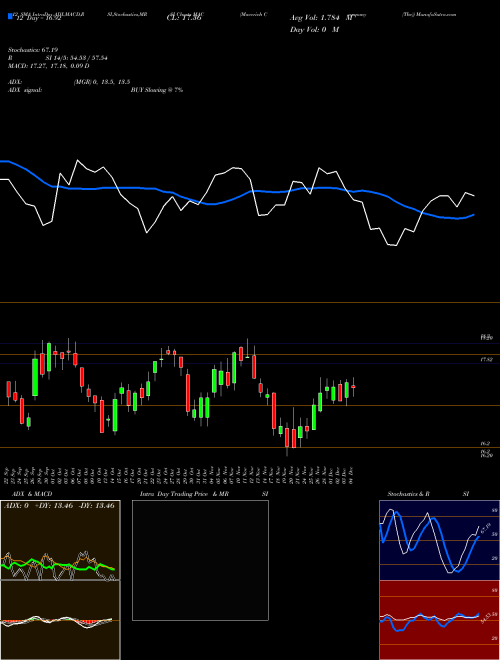Click the first date label 22 Sep
Viewport: 500px width, 660px height.
pyautogui.click(x=8, y=476)
